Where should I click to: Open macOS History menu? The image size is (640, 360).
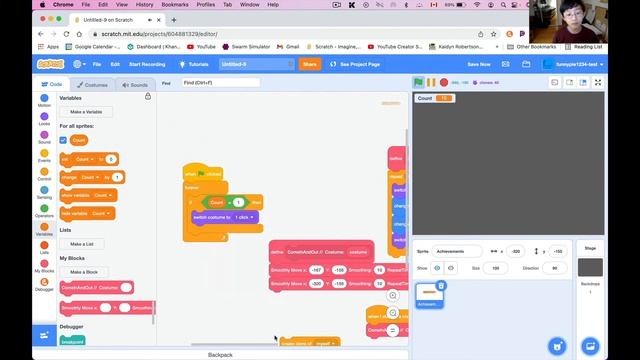[144, 4]
